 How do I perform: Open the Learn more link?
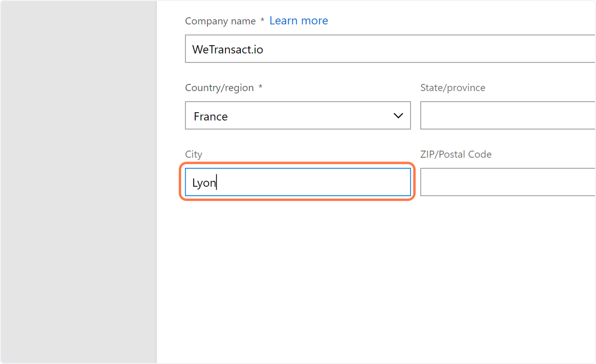[298, 21]
